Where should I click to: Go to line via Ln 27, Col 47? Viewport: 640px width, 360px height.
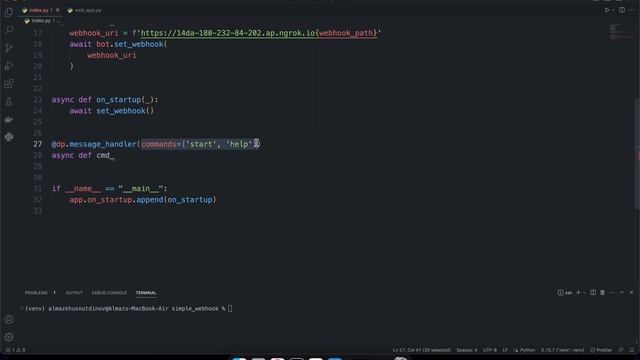(x=421, y=350)
